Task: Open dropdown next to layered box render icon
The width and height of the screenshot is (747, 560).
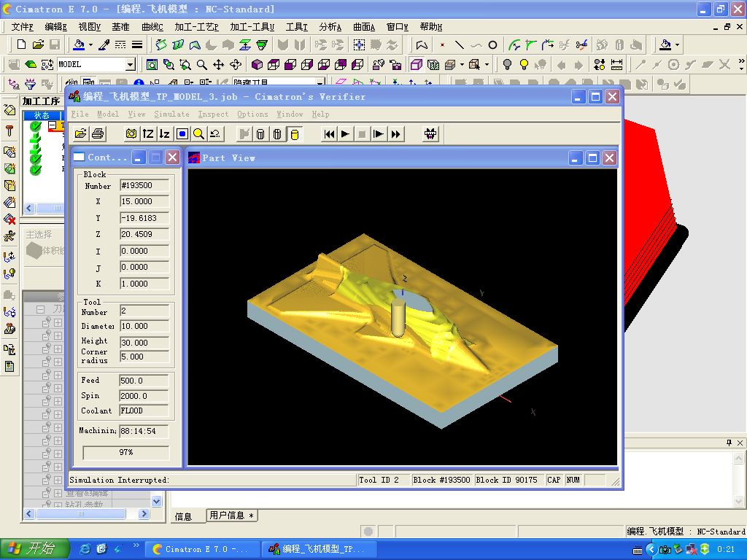Action: [462, 64]
